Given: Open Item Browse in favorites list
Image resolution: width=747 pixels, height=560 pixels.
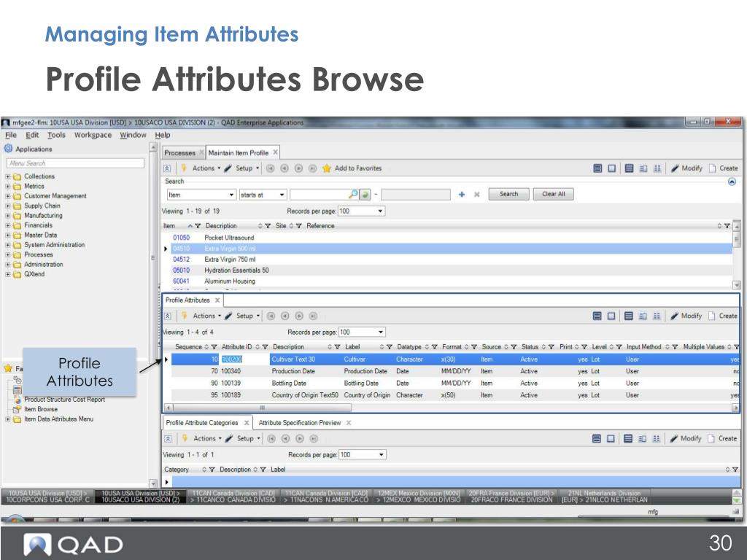Looking at the screenshot, I should tap(41, 410).
